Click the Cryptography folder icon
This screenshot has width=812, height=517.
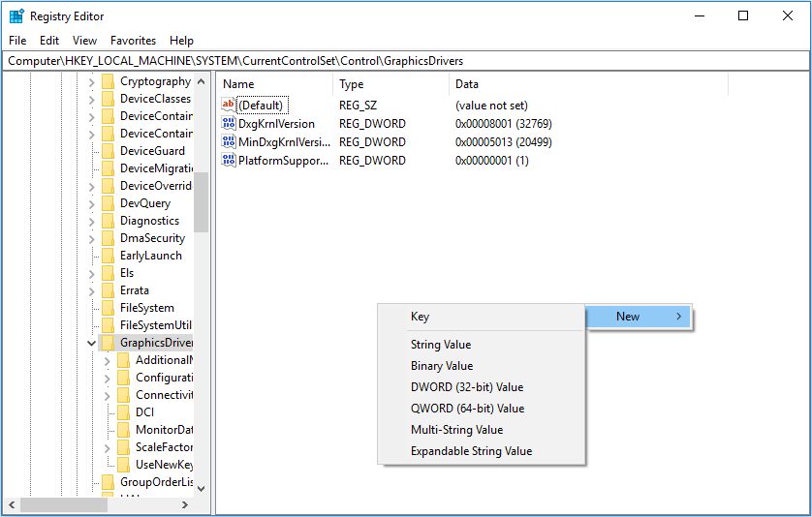[x=108, y=81]
